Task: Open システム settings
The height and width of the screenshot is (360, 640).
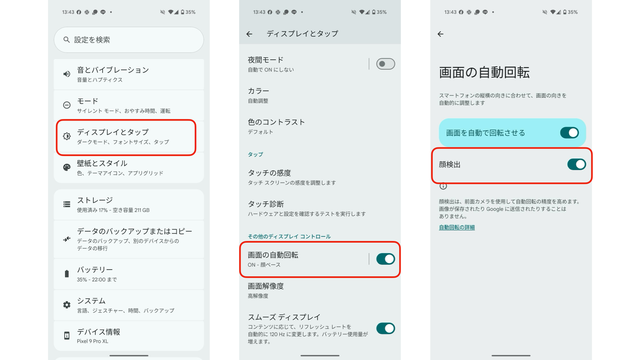Action: [x=129, y=305]
